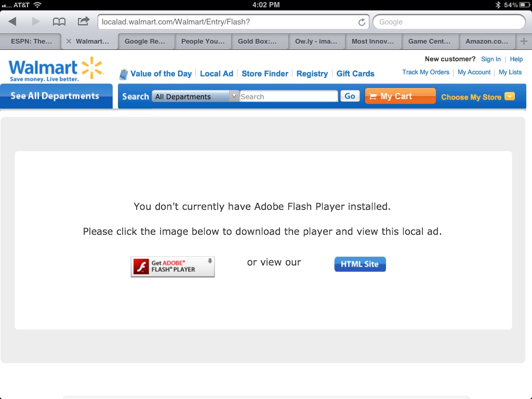Open the Local Ad link
Screen dimensions: 532x399
click(x=217, y=74)
